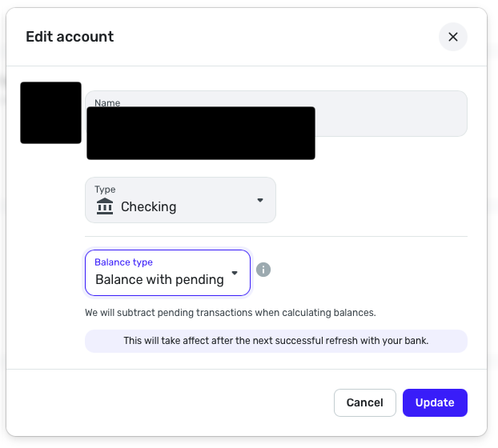The width and height of the screenshot is (498, 448).
Task: Click the info icon beside Balance type
Action: pyautogui.click(x=263, y=270)
